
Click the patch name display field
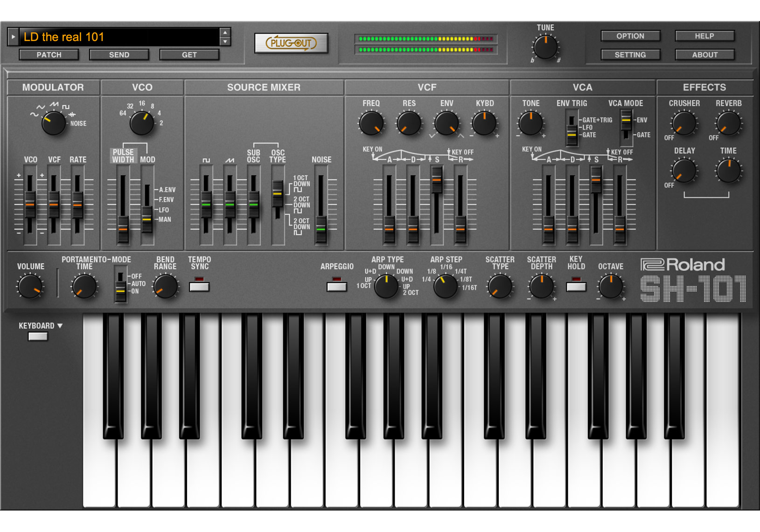coord(119,37)
